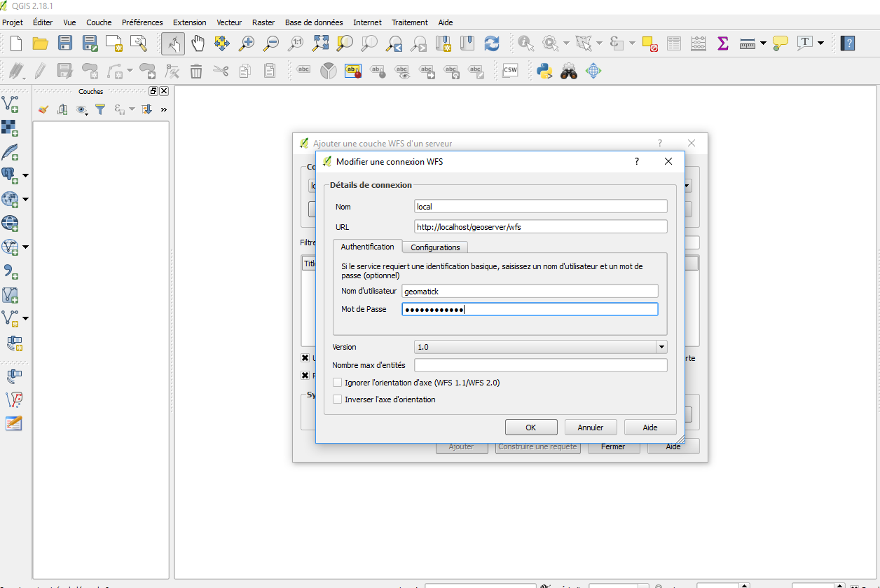Viewport: 880px width, 588px height.
Task: Save the current project
Action: [65, 43]
